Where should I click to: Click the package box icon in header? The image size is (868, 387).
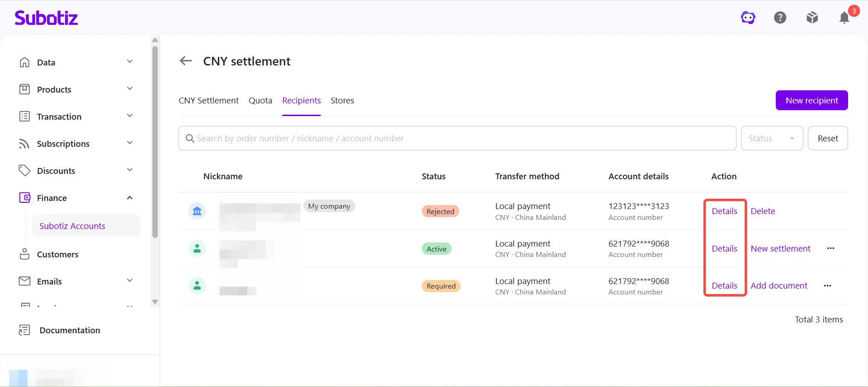tap(812, 18)
